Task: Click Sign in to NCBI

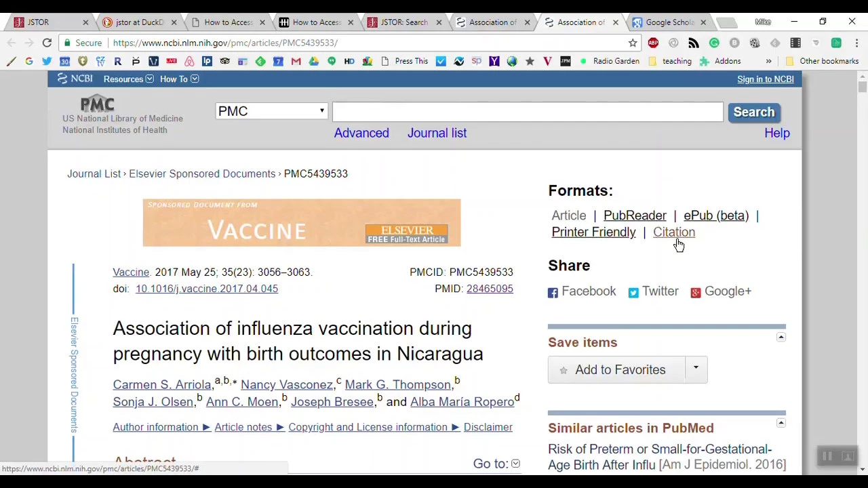Action: pyautogui.click(x=765, y=79)
